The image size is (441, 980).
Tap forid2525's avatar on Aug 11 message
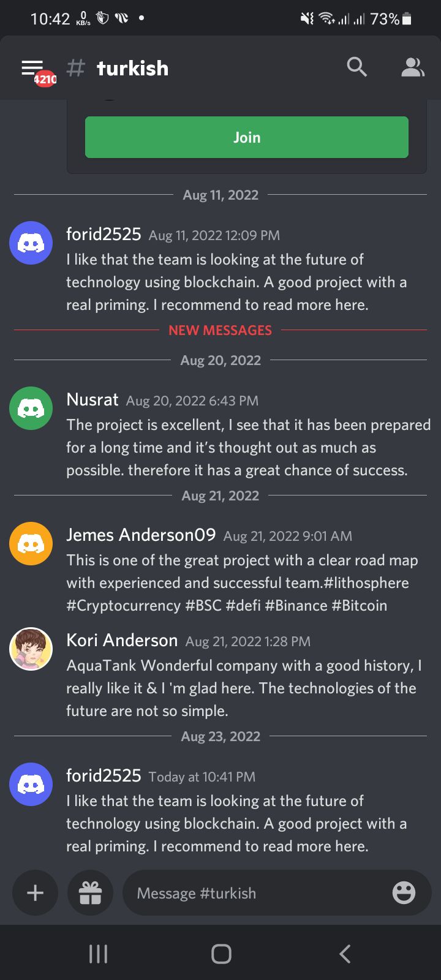tap(31, 243)
